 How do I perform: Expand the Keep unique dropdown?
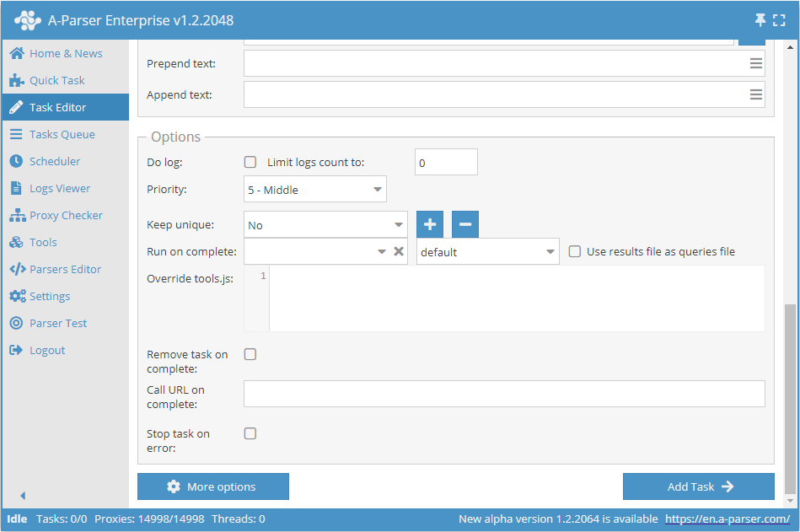(326, 225)
